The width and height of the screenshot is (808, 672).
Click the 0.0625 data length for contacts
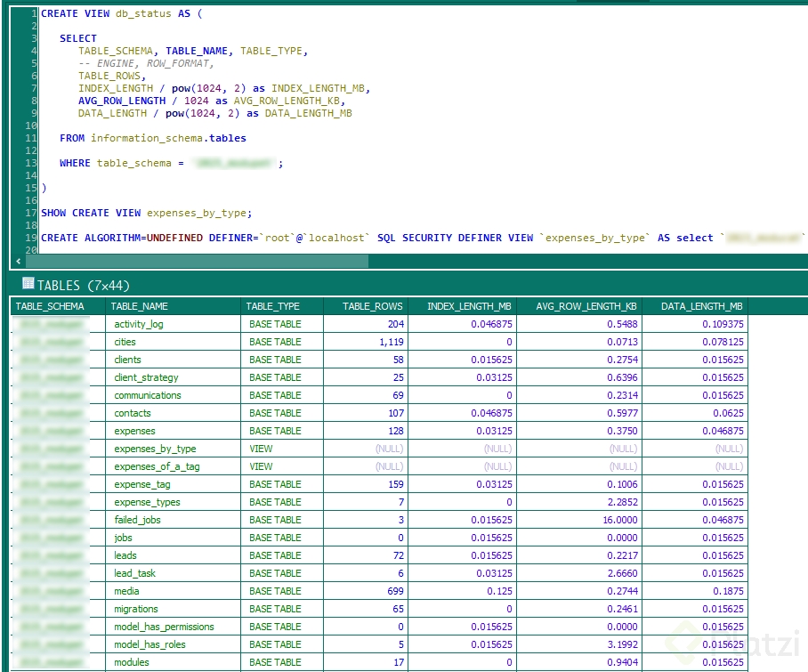695,413
